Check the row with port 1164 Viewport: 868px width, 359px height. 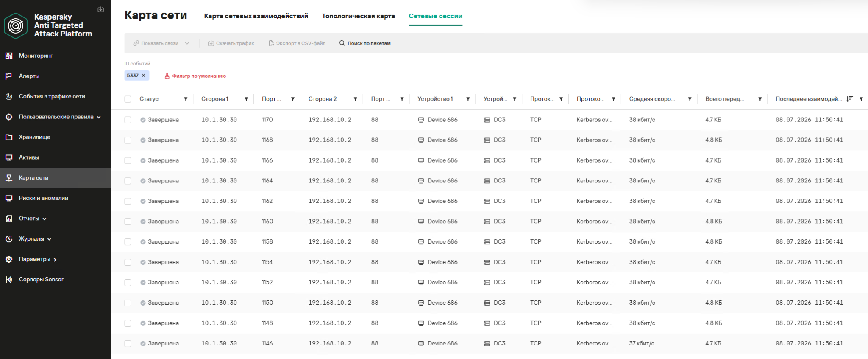coord(128,181)
